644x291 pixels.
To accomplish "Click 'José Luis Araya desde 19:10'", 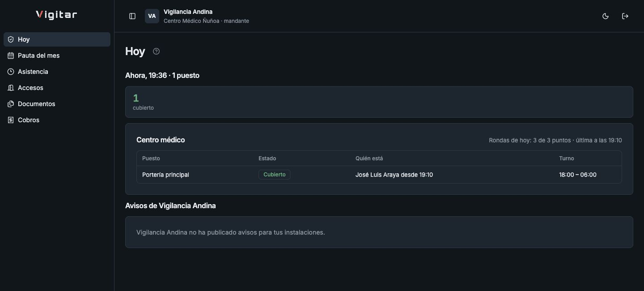I will pos(394,175).
